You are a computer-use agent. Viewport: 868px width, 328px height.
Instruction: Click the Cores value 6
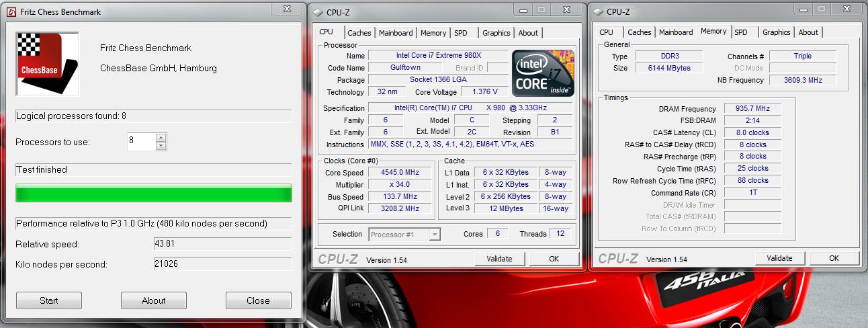[497, 234]
